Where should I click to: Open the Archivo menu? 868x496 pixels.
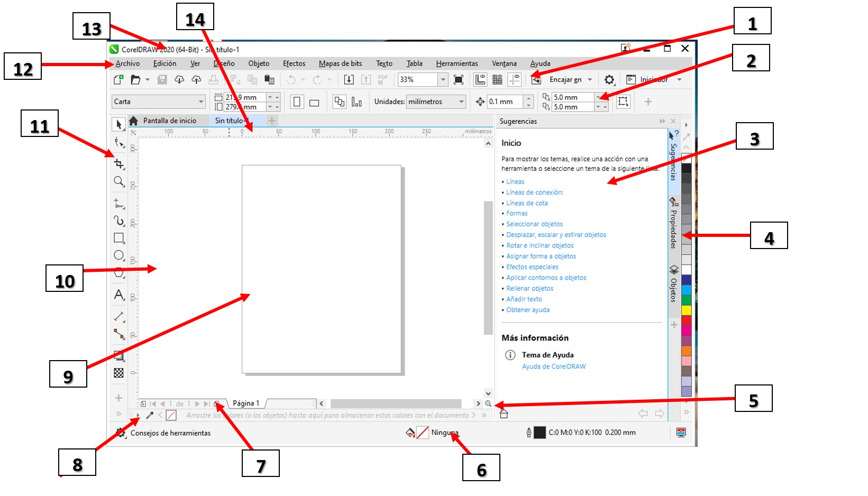point(127,63)
